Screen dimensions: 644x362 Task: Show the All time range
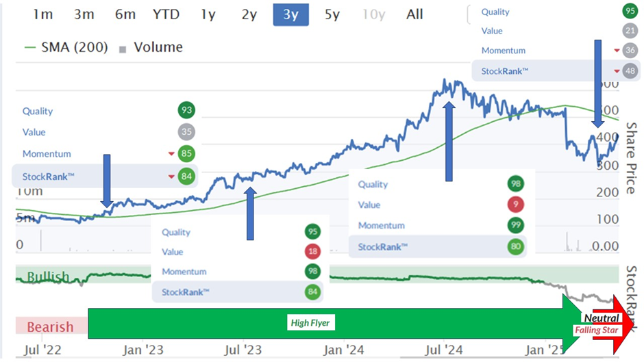[x=414, y=14]
